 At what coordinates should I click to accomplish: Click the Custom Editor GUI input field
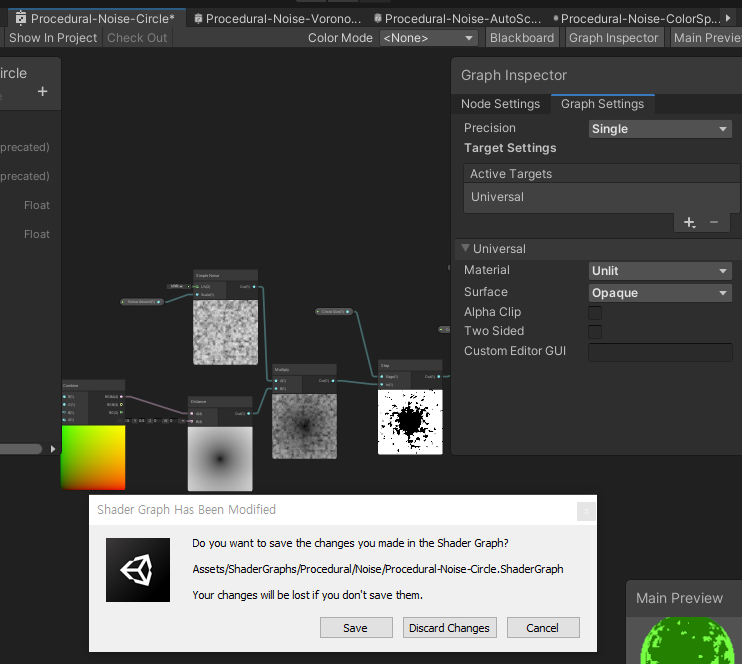660,352
